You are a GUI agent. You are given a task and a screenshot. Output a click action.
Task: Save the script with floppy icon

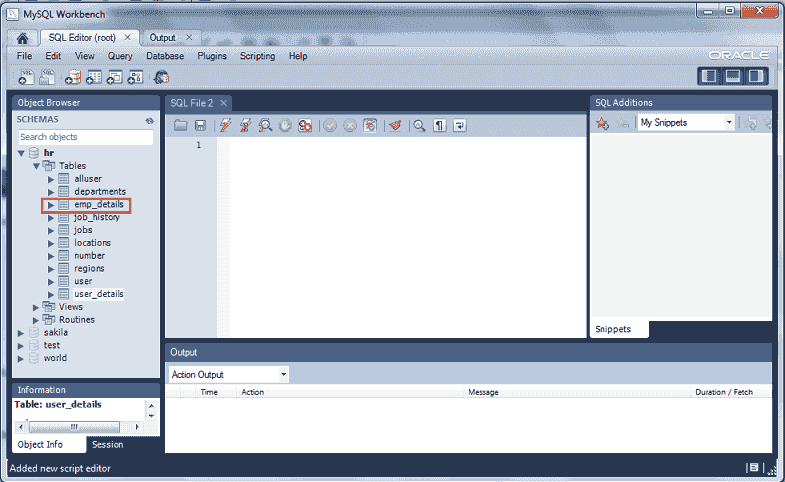click(x=200, y=125)
